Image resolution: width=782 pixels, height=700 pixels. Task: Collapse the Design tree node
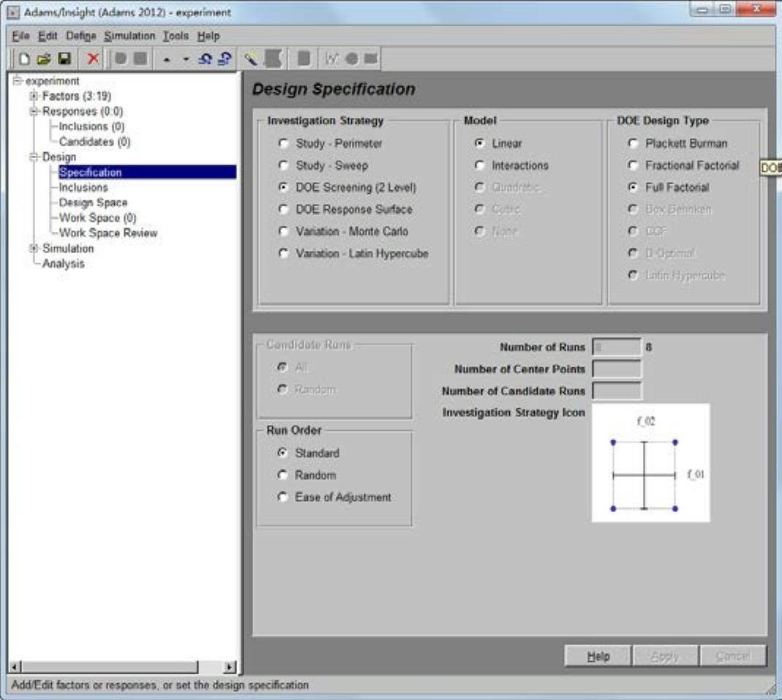tap(34, 157)
